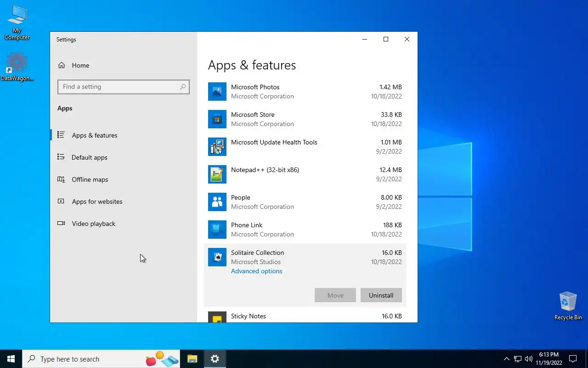Click the Microsoft Studios publisher text

pyautogui.click(x=255, y=262)
